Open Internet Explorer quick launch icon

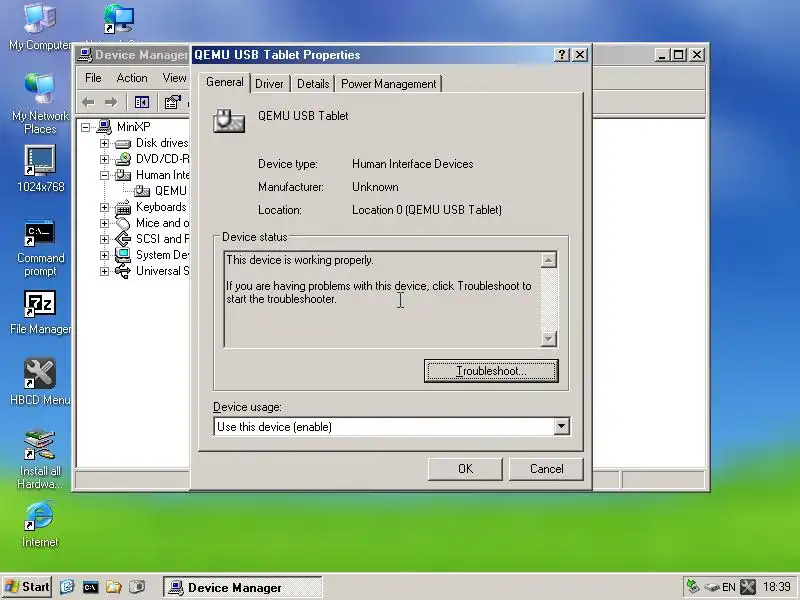67,587
